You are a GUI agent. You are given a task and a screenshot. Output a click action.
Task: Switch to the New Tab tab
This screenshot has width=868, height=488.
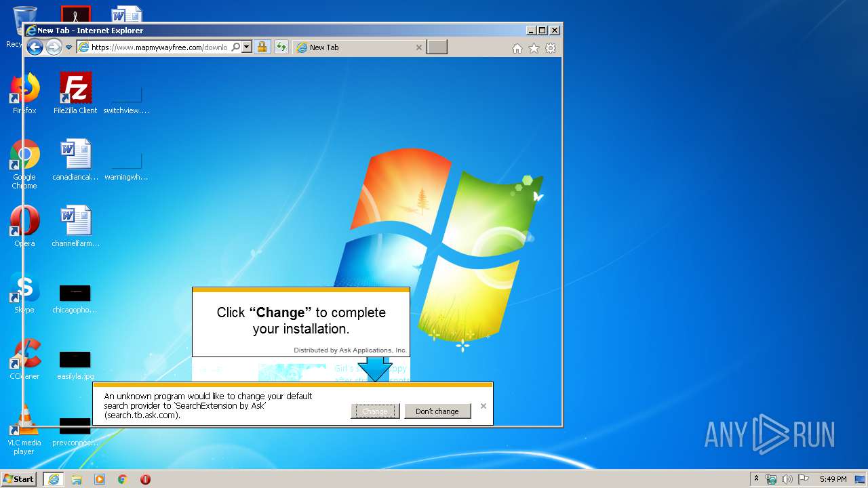click(359, 47)
